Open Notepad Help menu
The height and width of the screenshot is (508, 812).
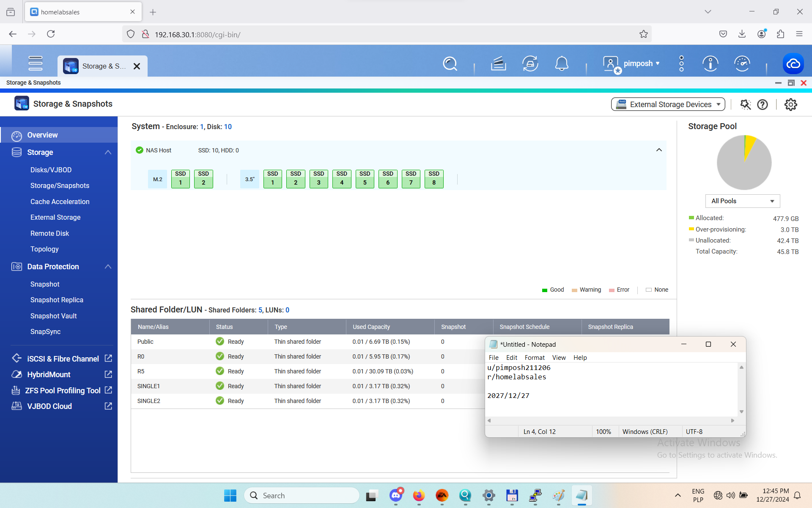point(580,358)
